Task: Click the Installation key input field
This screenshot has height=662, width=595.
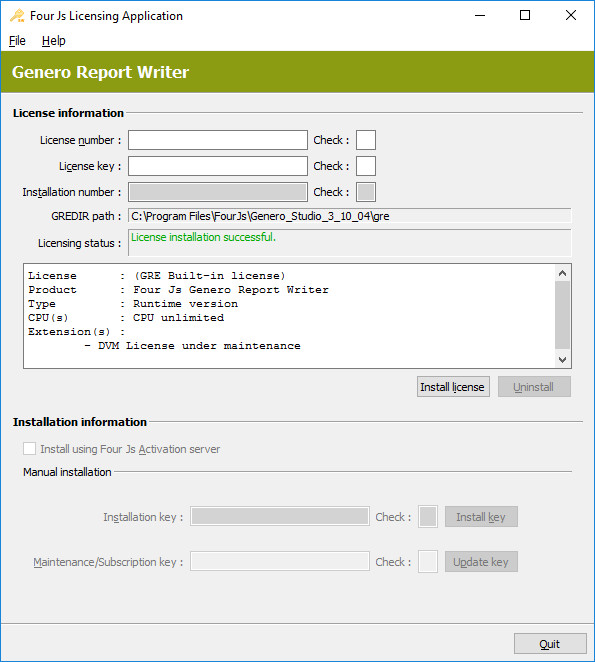Action: 280,517
